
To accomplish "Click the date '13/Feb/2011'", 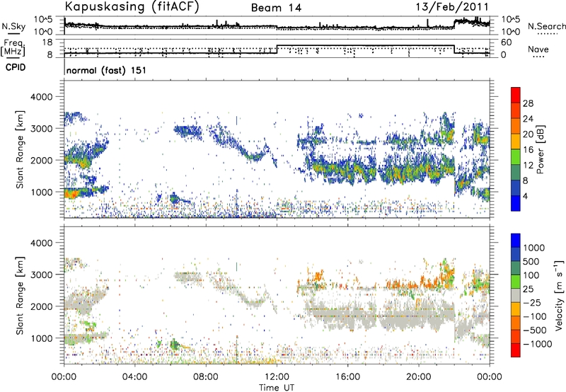I will tap(452, 6).
